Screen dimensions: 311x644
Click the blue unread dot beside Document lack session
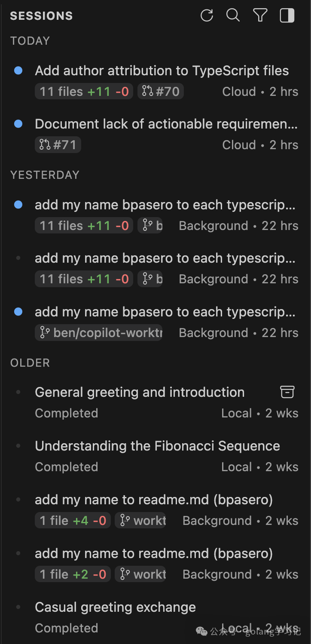(18, 124)
